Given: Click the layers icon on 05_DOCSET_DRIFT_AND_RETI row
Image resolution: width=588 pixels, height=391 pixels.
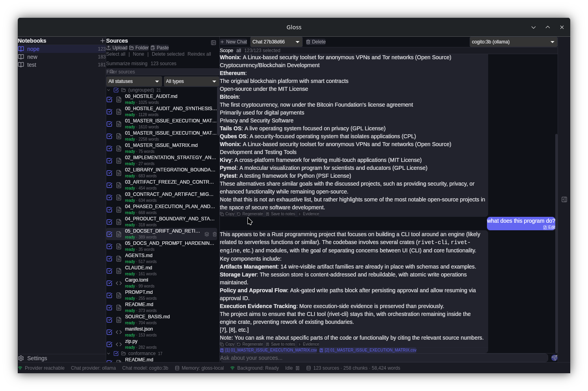Looking at the screenshot, I should pyautogui.click(x=207, y=234).
